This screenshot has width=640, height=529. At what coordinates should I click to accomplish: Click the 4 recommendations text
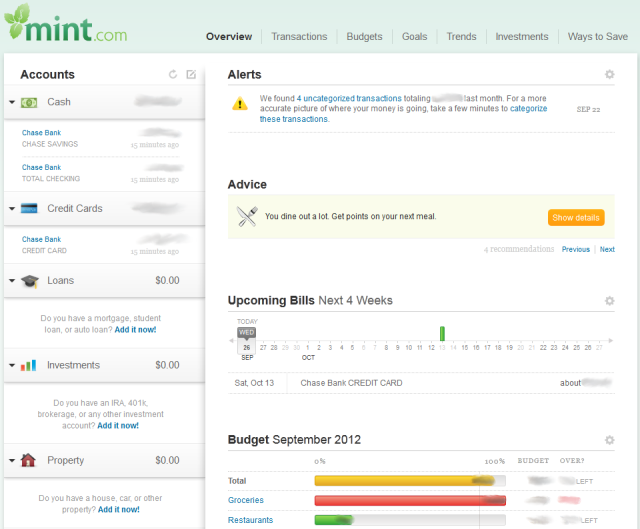click(519, 249)
